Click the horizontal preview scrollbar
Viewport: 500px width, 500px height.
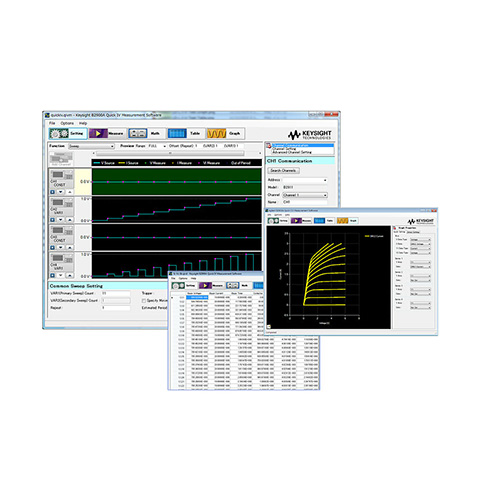click(170, 153)
